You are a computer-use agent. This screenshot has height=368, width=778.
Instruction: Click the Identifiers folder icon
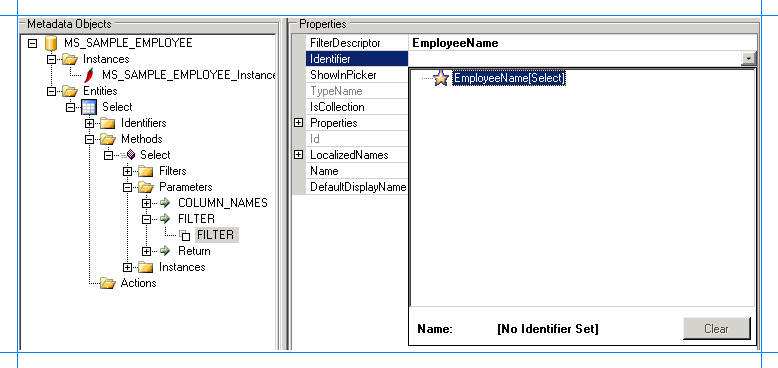[x=108, y=123]
